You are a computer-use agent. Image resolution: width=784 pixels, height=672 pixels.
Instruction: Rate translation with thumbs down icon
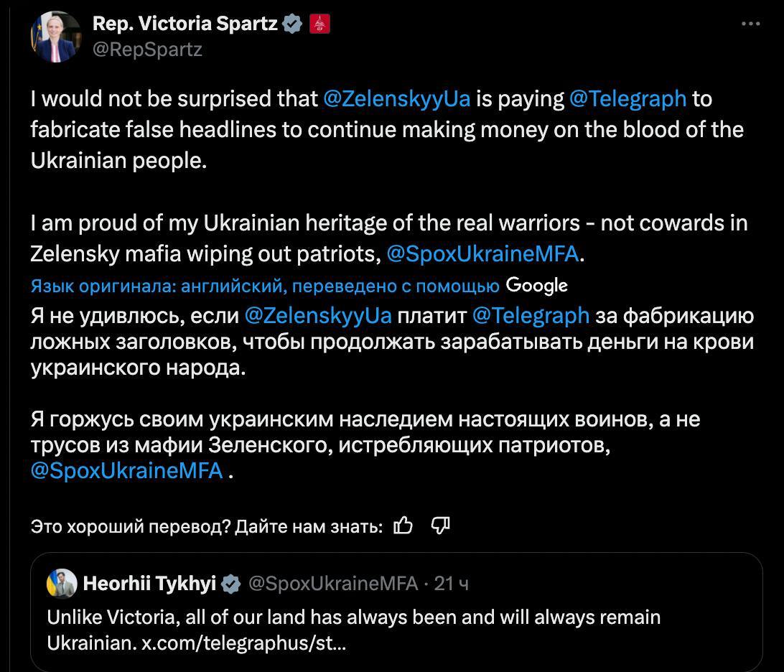coord(440,526)
